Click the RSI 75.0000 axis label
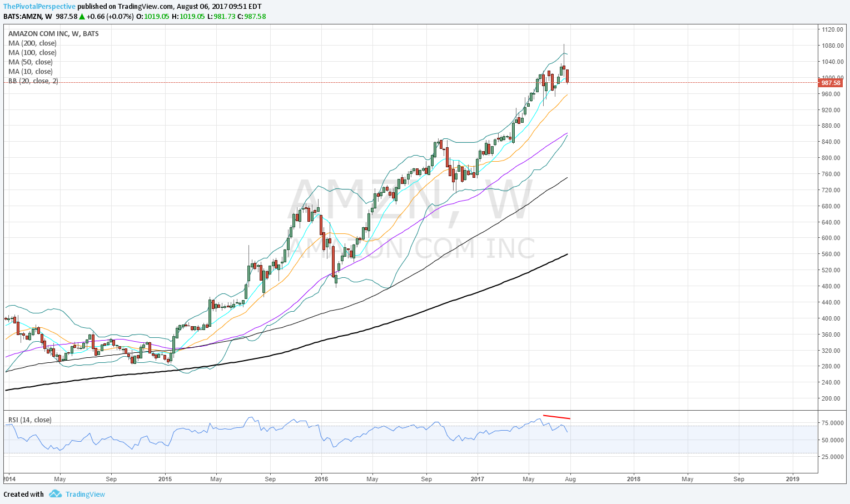 pyautogui.click(x=833, y=423)
